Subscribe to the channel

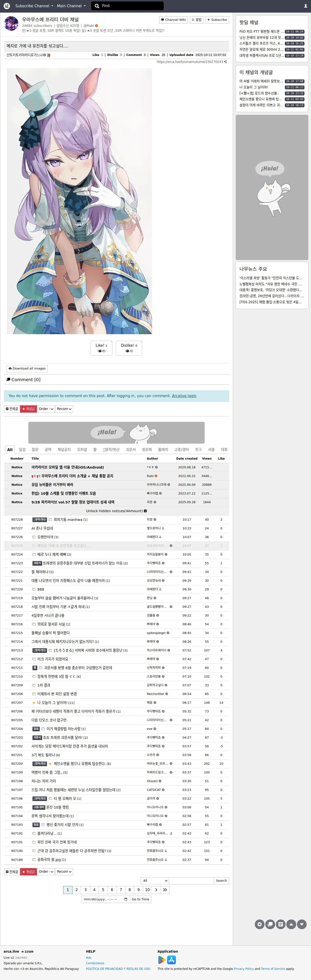[217, 20]
